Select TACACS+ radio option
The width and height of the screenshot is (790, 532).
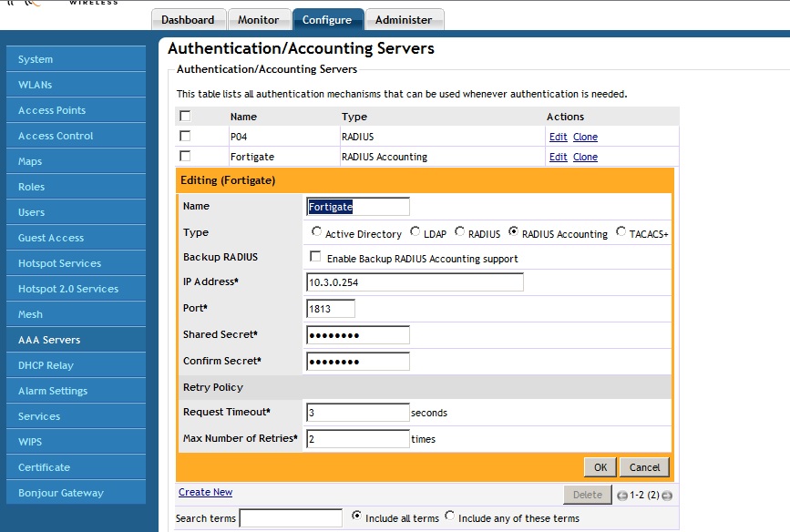621,231
